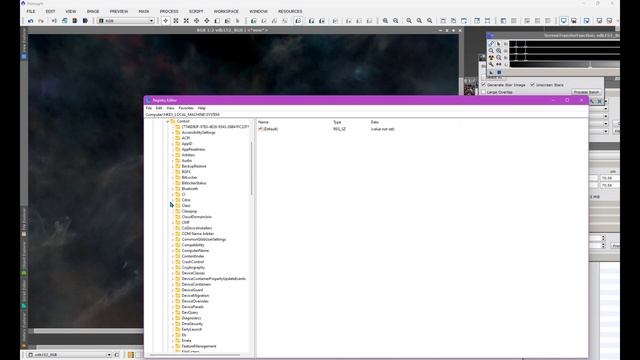Screen dimensions: 640x360
Task: Click the four-arrow move icon in PixInsight toolbar
Action: point(165,21)
